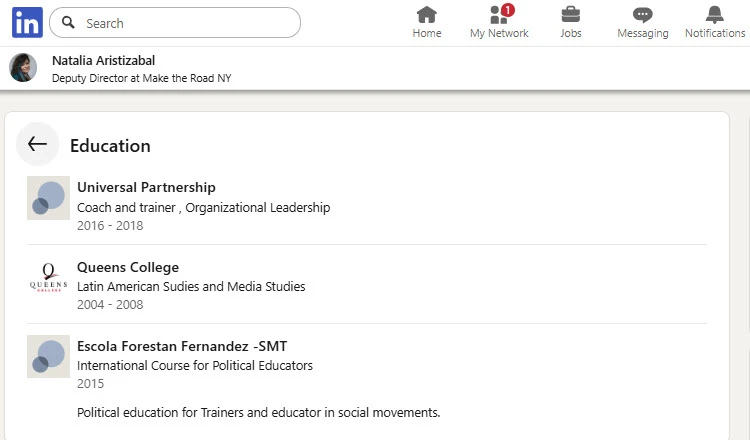The image size is (750, 440).
Task: Click the LinkedIn logo icon
Action: pyautogui.click(x=27, y=22)
